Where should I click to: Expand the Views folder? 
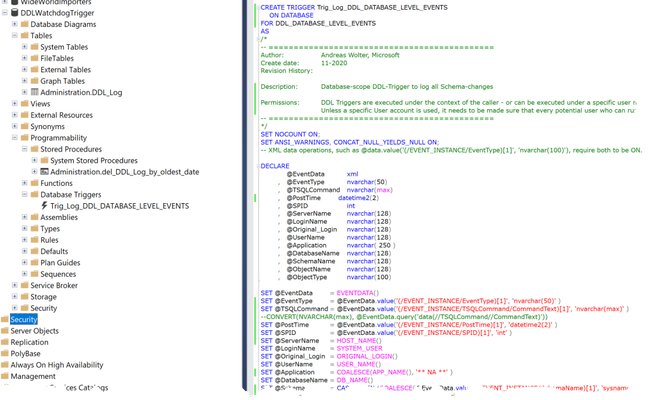coord(15,103)
